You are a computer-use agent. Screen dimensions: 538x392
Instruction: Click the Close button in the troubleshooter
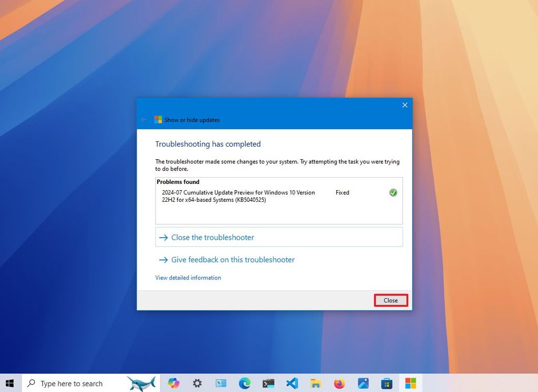[391, 300]
